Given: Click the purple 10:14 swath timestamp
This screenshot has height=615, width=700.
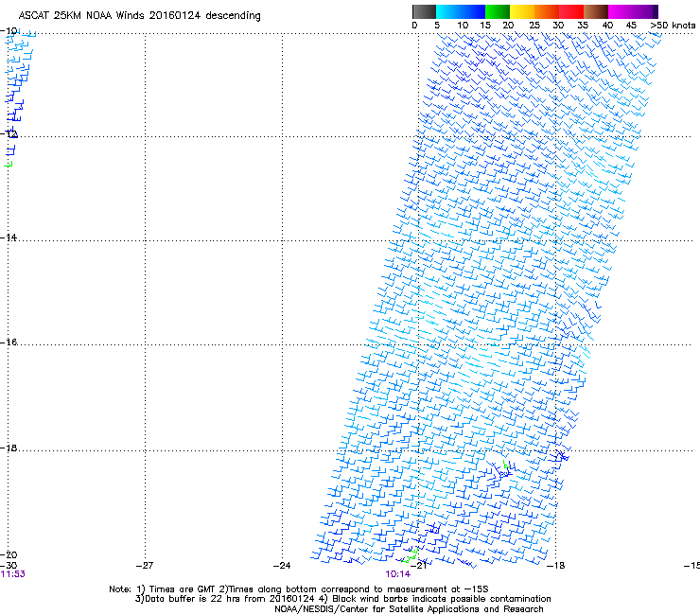Looking at the screenshot, I should pyautogui.click(x=397, y=574).
